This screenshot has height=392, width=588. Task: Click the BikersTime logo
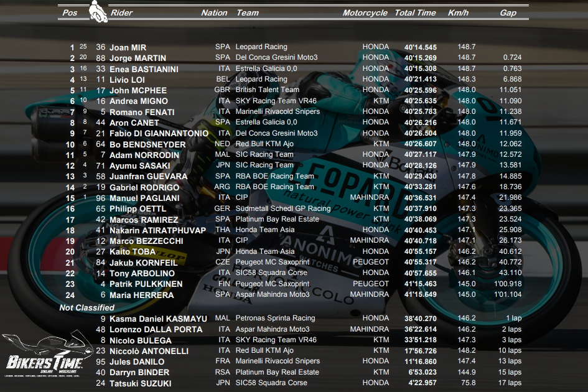(48, 355)
